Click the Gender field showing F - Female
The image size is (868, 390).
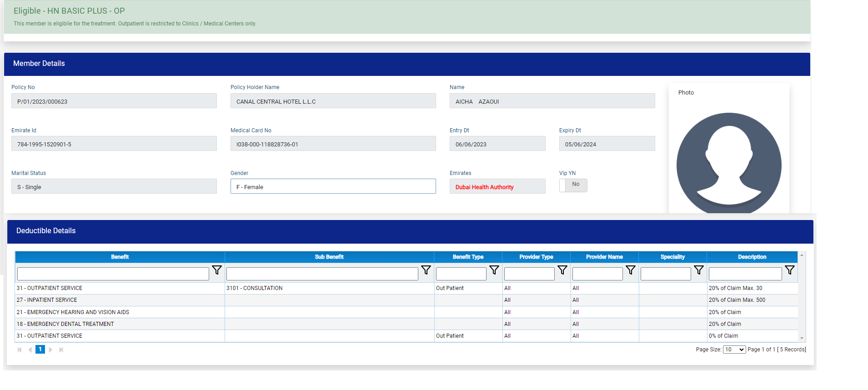click(x=333, y=186)
